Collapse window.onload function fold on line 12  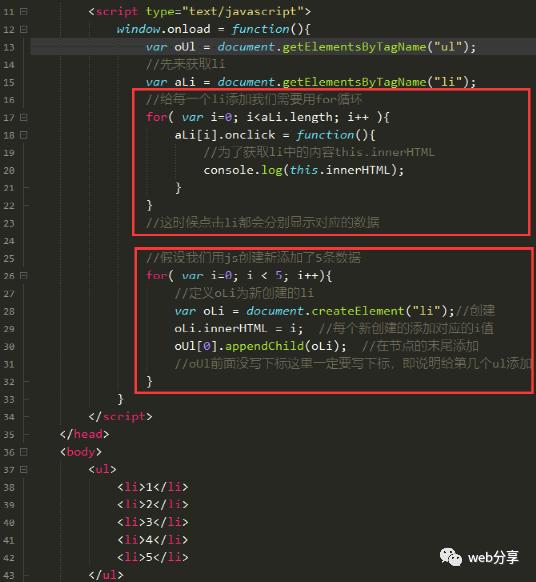coord(24,29)
